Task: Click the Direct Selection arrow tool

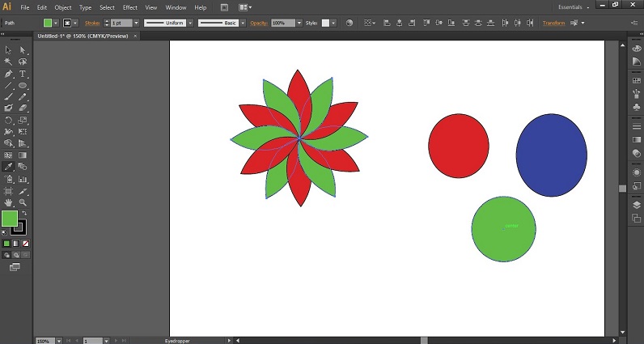Action: click(x=23, y=50)
